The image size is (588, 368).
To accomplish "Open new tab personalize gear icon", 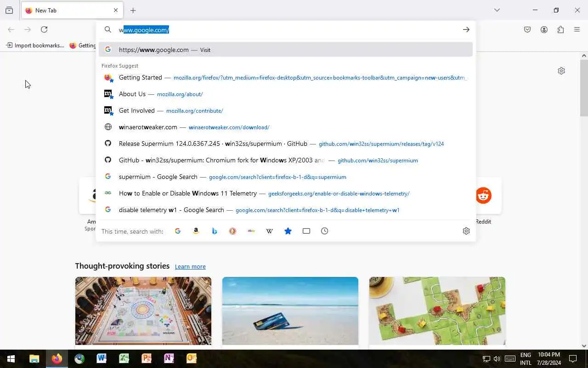I will 561,71.
